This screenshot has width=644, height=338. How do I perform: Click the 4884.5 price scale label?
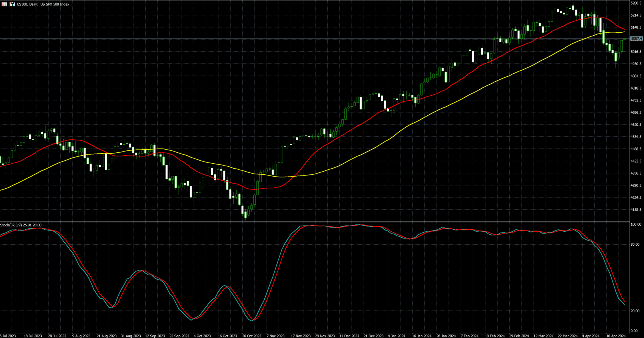(636, 76)
